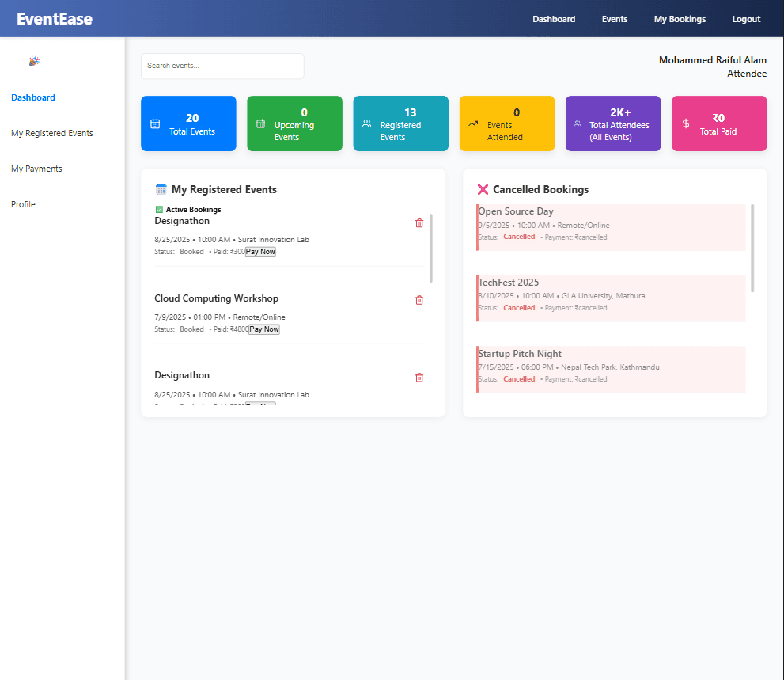
Task: Delete the Cloud Computing Workshop booking via trash icon
Action: click(419, 300)
